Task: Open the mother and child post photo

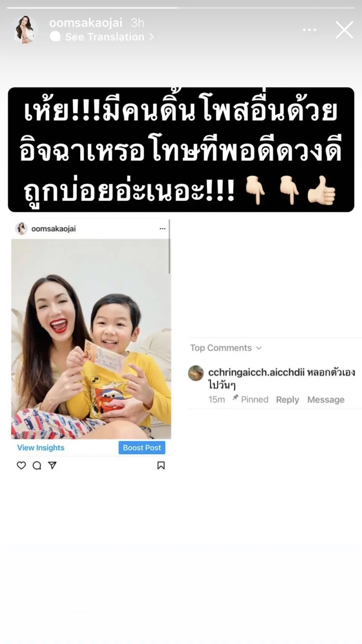Action: coord(91,339)
